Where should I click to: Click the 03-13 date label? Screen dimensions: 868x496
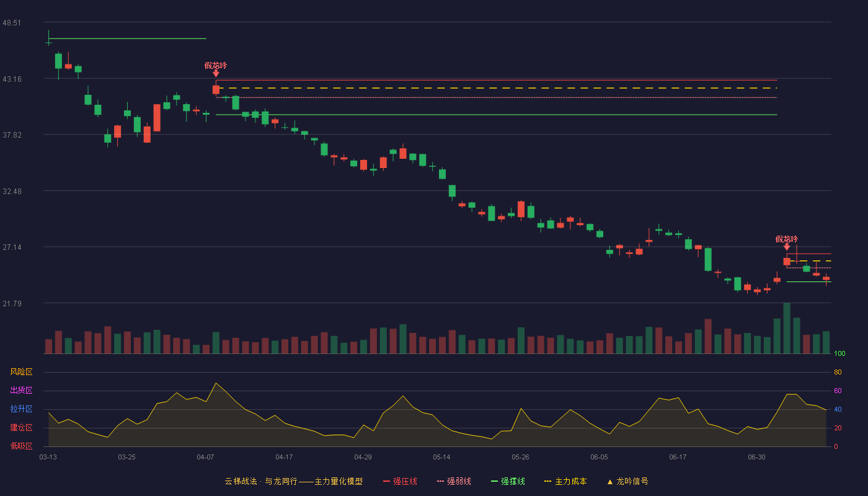pyautogui.click(x=48, y=457)
